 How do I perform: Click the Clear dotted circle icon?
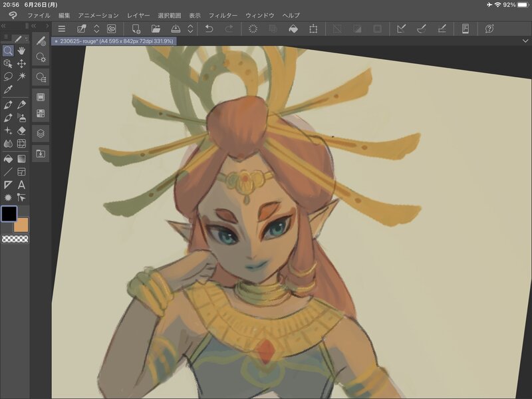coord(253,29)
